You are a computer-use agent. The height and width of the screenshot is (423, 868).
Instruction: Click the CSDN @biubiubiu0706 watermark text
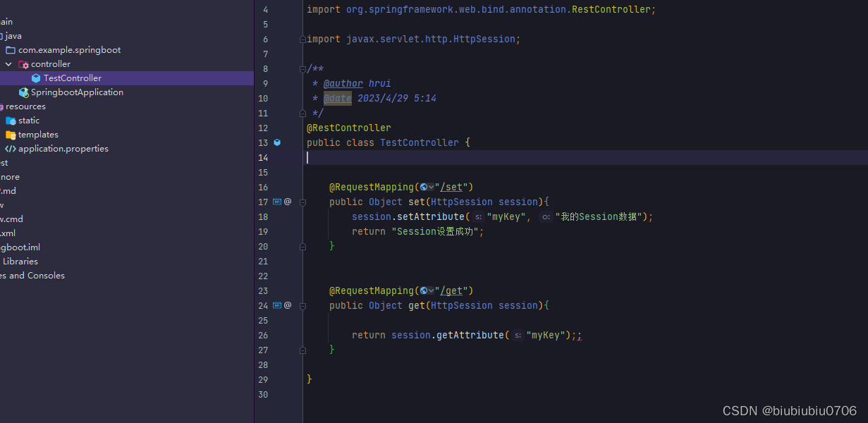pyautogui.click(x=790, y=410)
